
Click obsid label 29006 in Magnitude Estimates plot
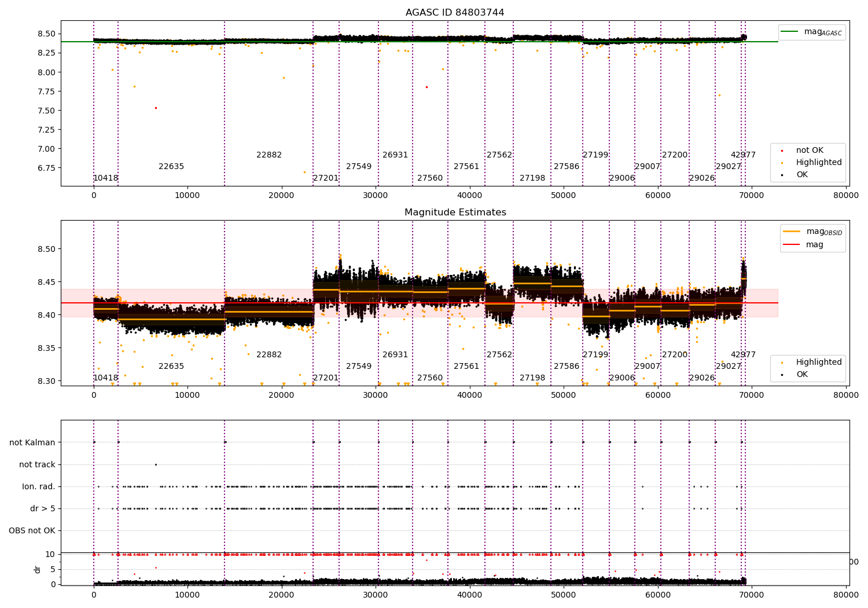pyautogui.click(x=622, y=378)
